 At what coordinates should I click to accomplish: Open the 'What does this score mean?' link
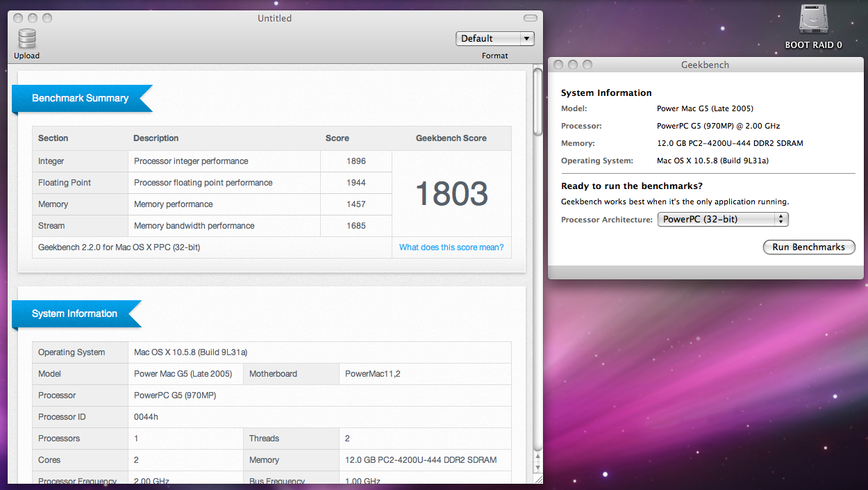coord(451,247)
